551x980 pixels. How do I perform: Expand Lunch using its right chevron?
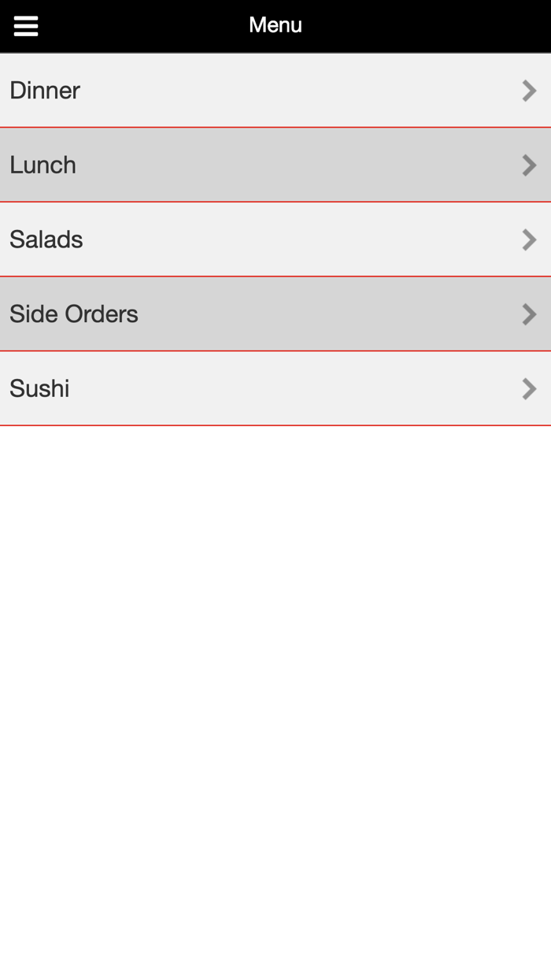(529, 165)
